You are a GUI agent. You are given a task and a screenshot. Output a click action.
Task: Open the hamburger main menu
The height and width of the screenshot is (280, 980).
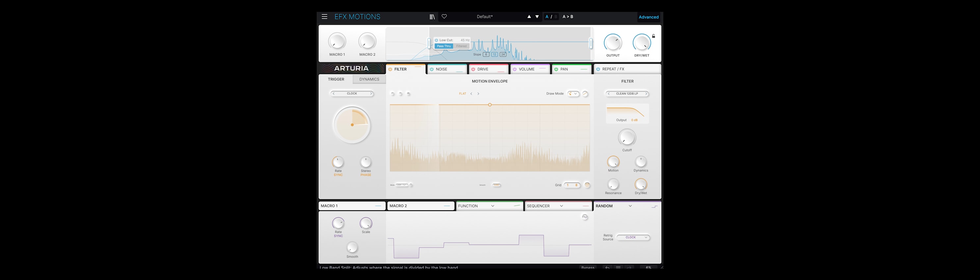324,17
